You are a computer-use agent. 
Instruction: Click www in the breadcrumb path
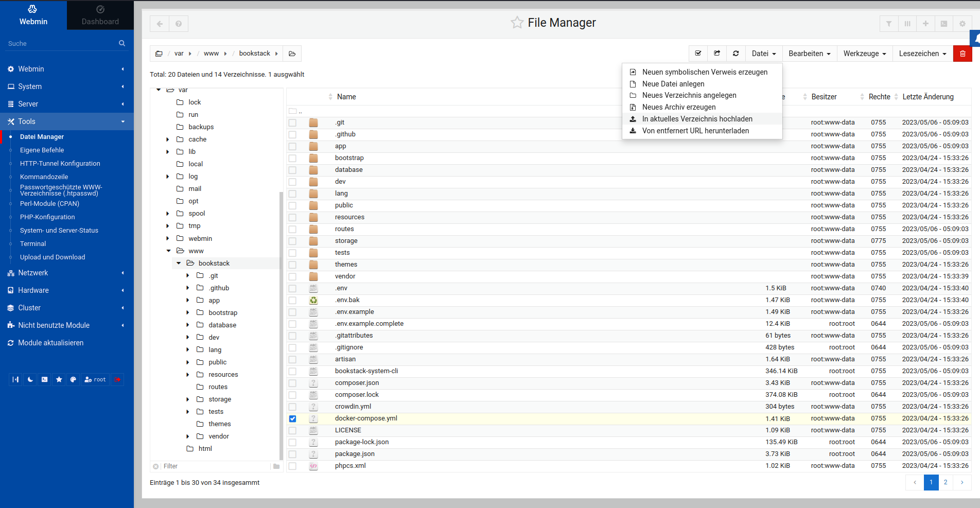point(211,54)
